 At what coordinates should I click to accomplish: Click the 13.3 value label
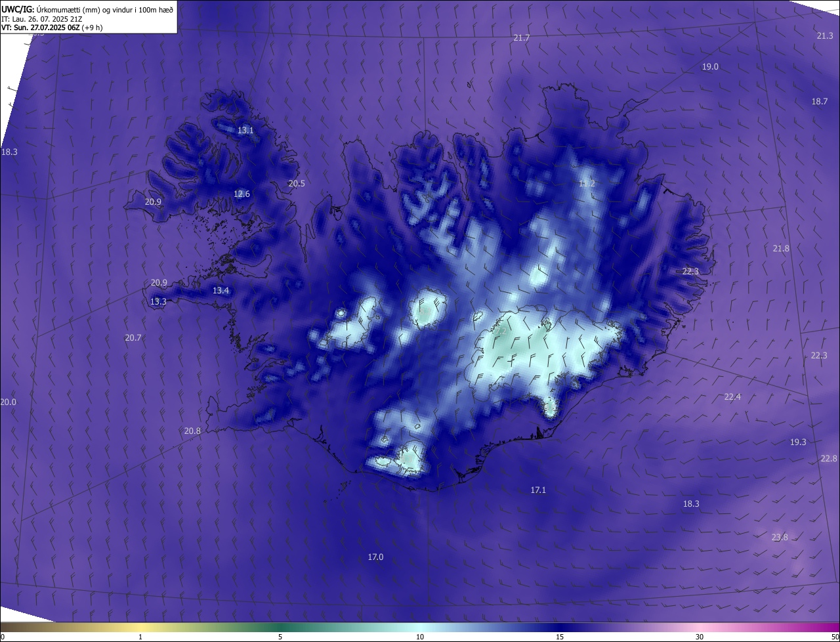pyautogui.click(x=158, y=301)
